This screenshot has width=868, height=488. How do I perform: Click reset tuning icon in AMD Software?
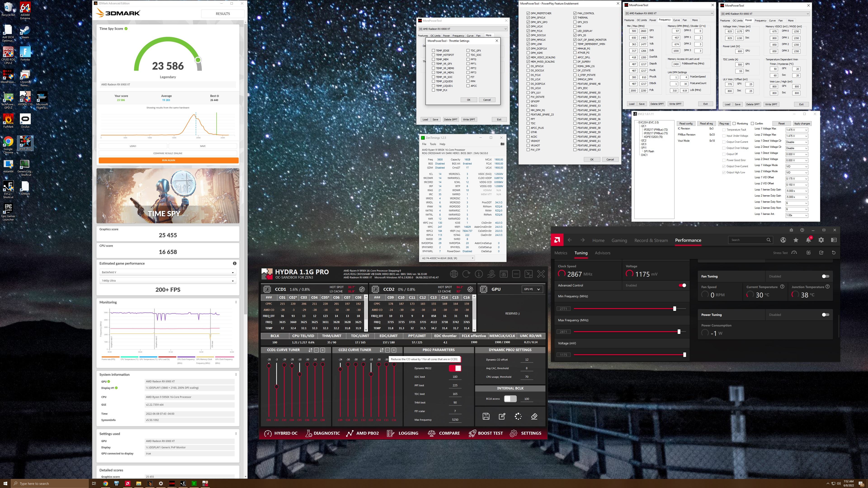[834, 253]
